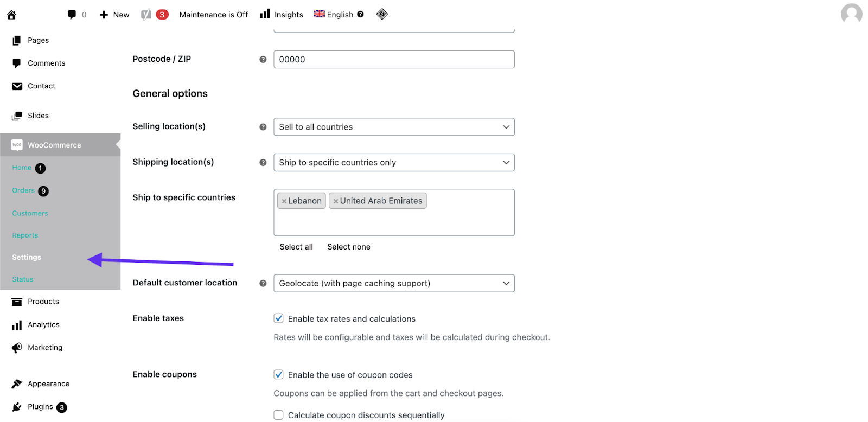Open the comments bubble icon in top bar
Screen dimensions: 868x422
pyautogui.click(x=72, y=15)
